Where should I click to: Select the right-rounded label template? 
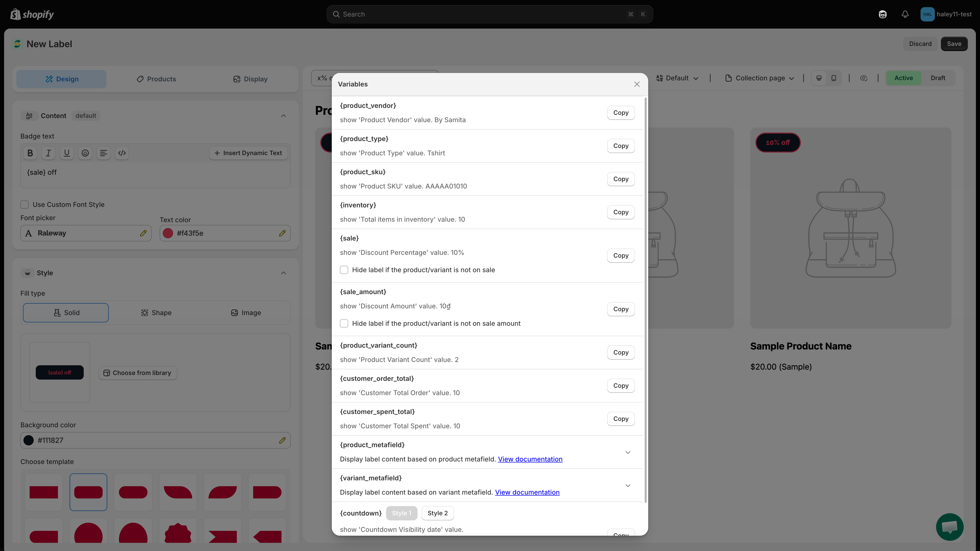(x=267, y=492)
